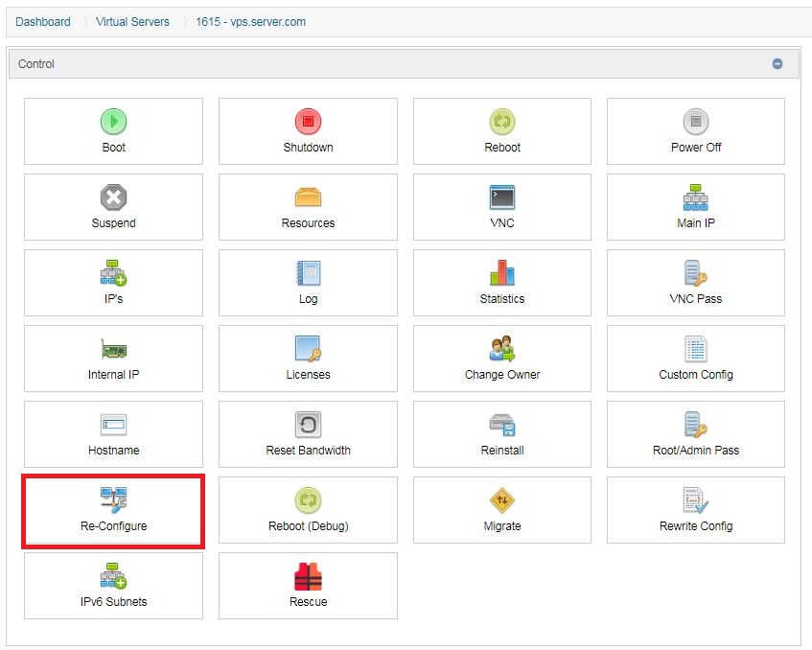812x650 pixels.
Task: Open Statistics bar chart icon
Action: point(502,273)
